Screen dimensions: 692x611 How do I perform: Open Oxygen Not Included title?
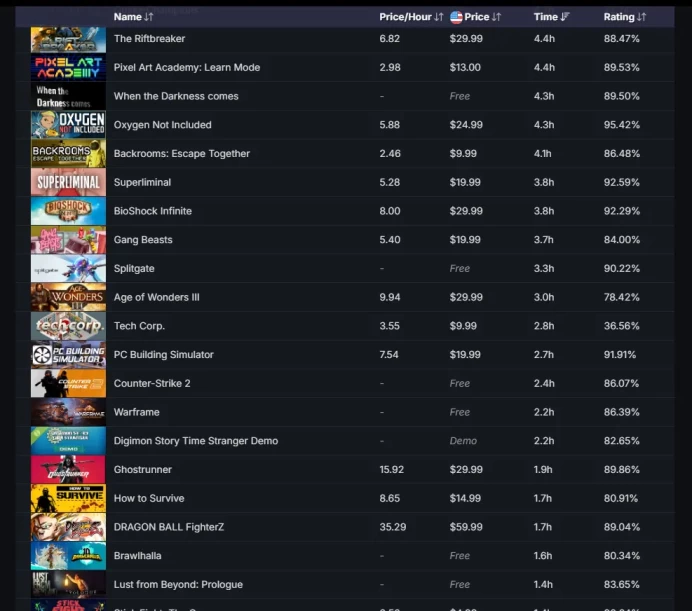(162, 125)
